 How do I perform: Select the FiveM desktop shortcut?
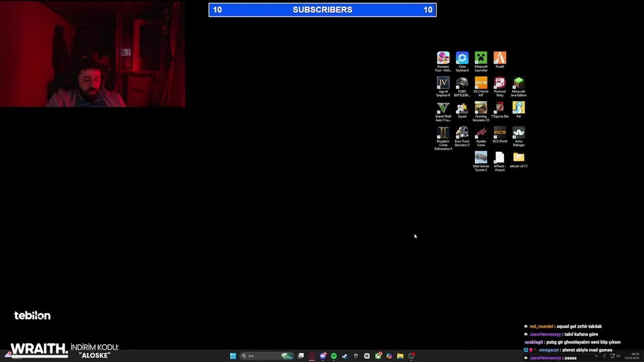click(x=500, y=60)
